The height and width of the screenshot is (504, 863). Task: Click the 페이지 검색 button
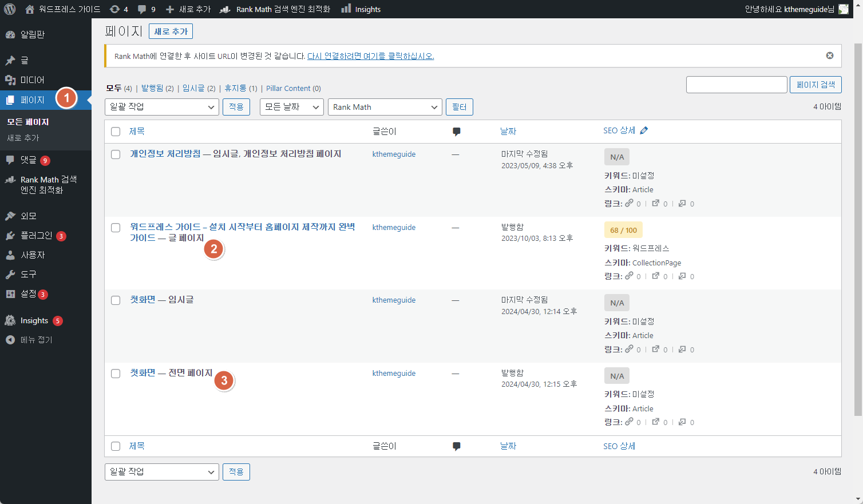click(x=816, y=85)
